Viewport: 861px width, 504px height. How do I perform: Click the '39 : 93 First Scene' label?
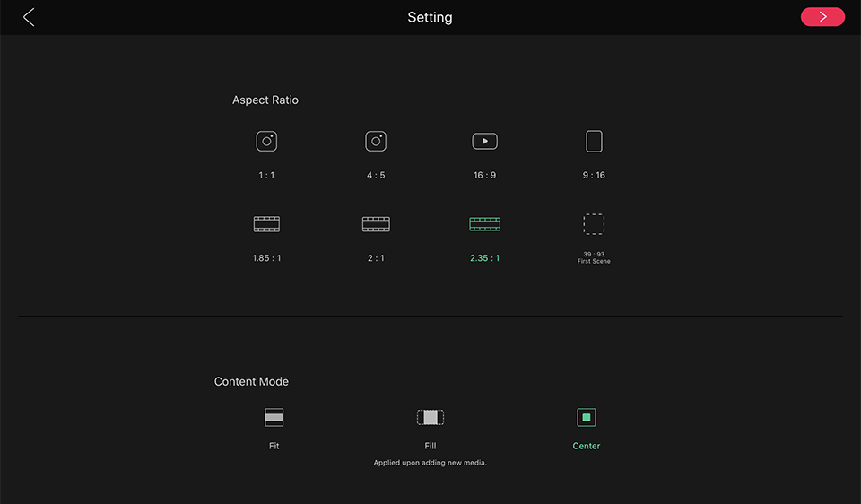[594, 257]
